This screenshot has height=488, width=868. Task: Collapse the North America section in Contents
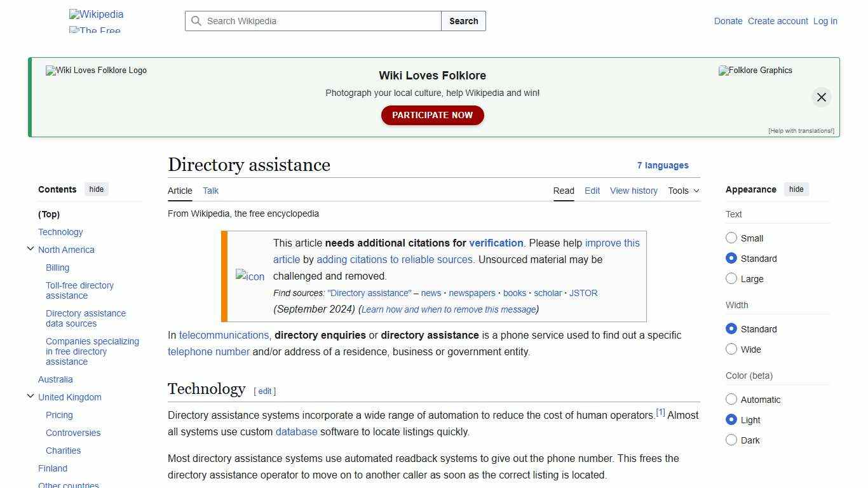(31, 248)
